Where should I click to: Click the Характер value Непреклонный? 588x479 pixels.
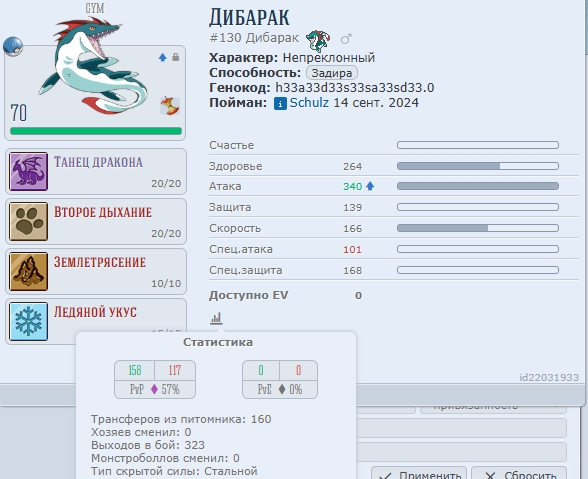tap(329, 58)
